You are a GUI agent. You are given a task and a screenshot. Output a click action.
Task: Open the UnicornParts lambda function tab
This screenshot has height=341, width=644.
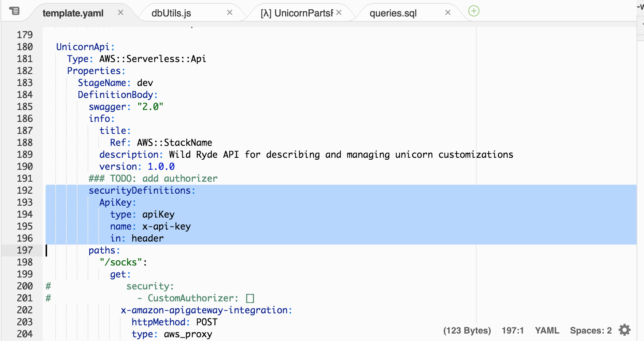[297, 13]
